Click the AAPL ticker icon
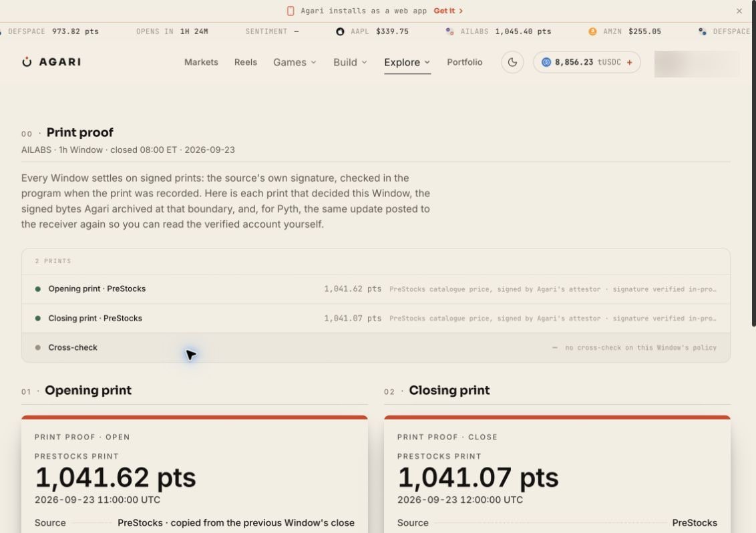The height and width of the screenshot is (533, 756). tap(340, 31)
